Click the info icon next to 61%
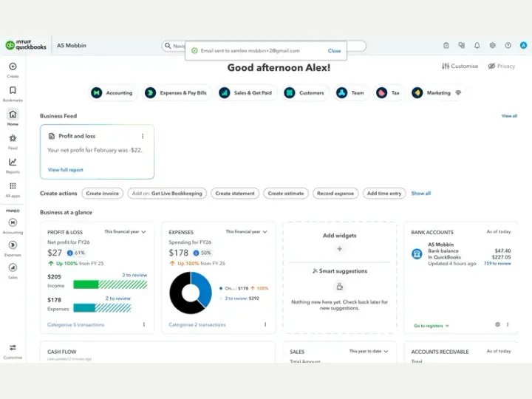 [70, 253]
